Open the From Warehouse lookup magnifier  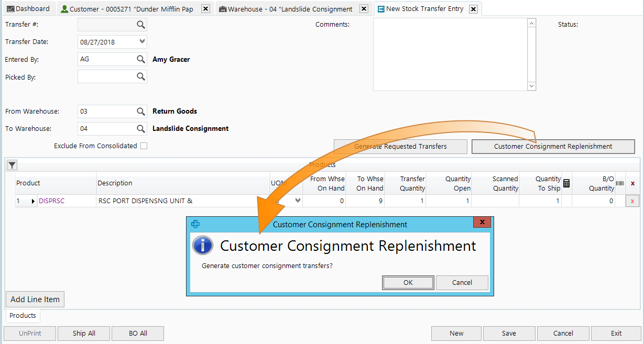(x=140, y=111)
